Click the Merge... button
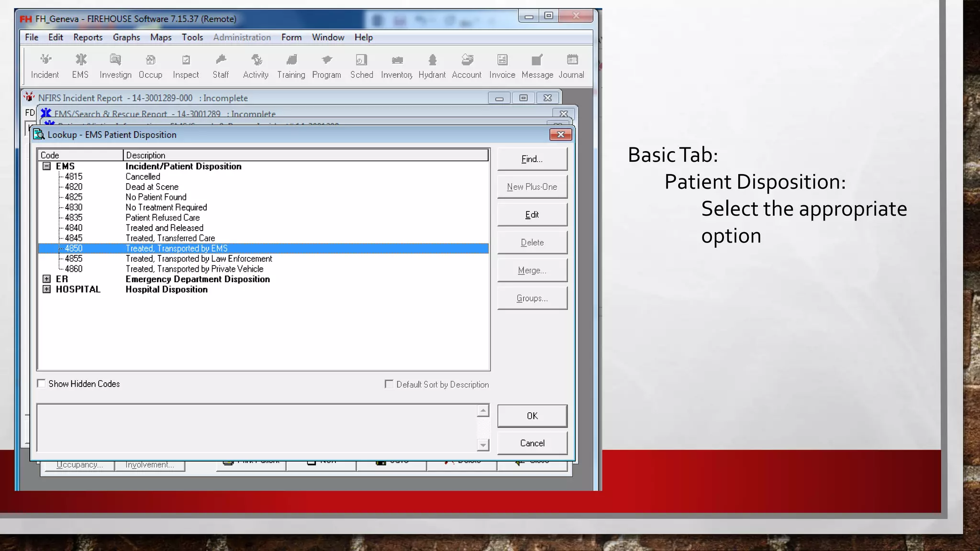The width and height of the screenshot is (980, 551). [x=532, y=270]
